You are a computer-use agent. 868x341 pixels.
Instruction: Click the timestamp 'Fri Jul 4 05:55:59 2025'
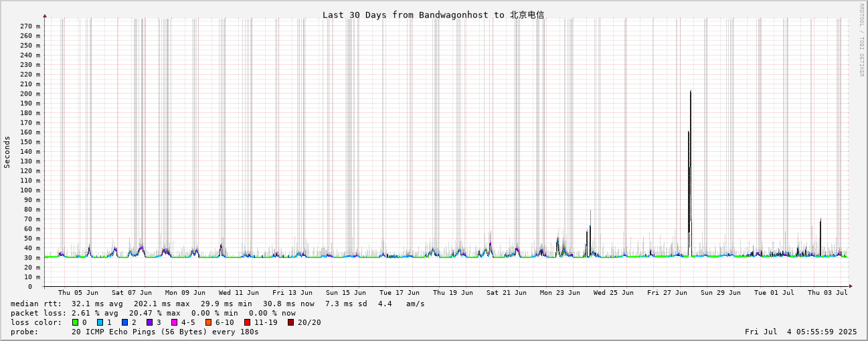(800, 332)
